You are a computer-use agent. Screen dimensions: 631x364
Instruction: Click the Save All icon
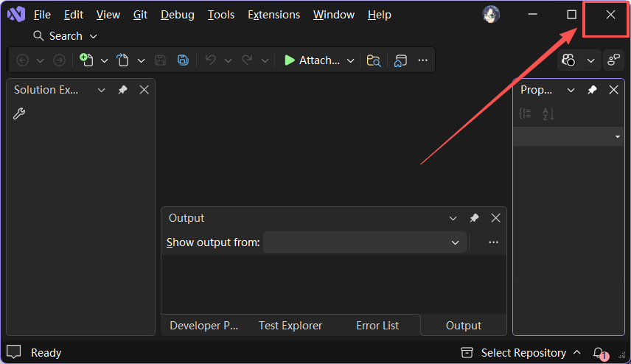tap(183, 60)
